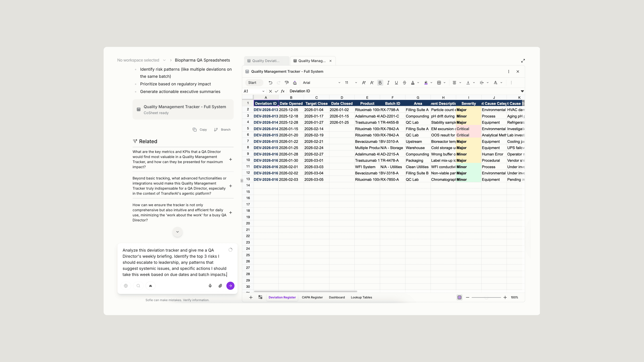Toggle underline formatting button
Image resolution: width=644 pixels, height=362 pixels.
coord(396,83)
